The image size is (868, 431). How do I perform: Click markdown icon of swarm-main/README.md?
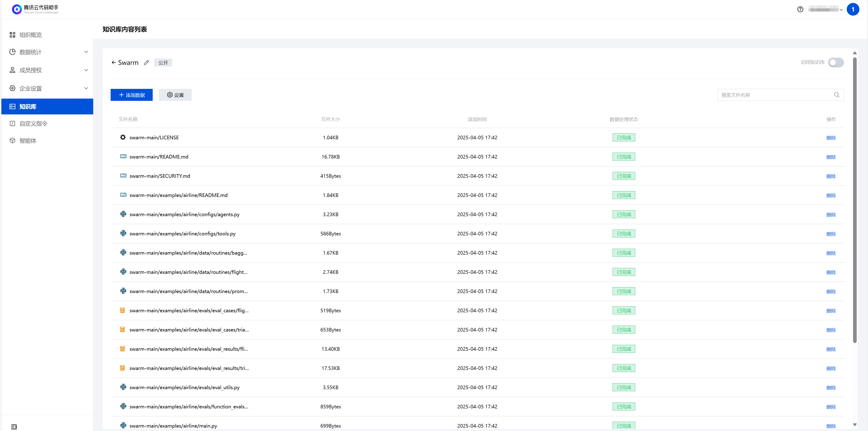123,156
